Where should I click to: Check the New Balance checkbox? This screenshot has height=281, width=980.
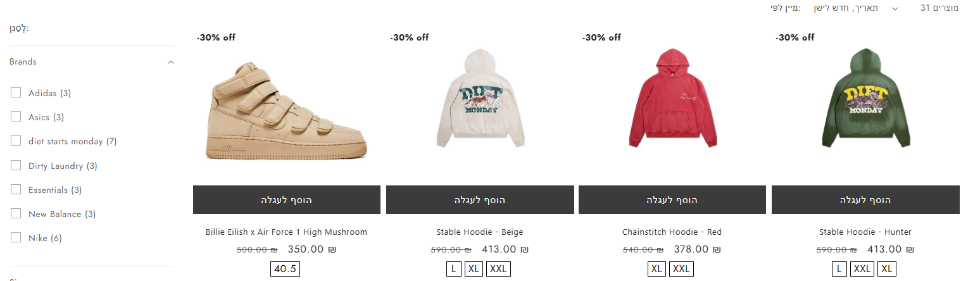click(x=16, y=214)
